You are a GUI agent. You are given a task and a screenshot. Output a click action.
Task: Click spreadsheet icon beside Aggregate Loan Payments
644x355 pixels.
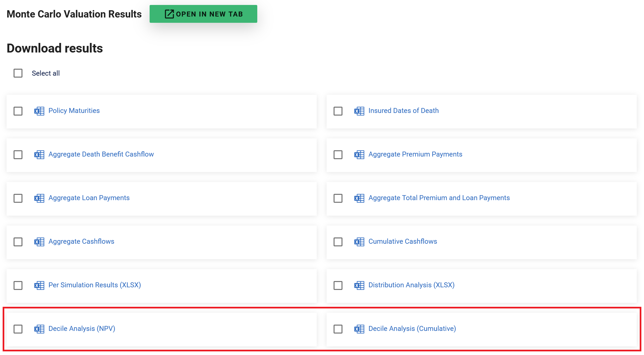point(39,198)
